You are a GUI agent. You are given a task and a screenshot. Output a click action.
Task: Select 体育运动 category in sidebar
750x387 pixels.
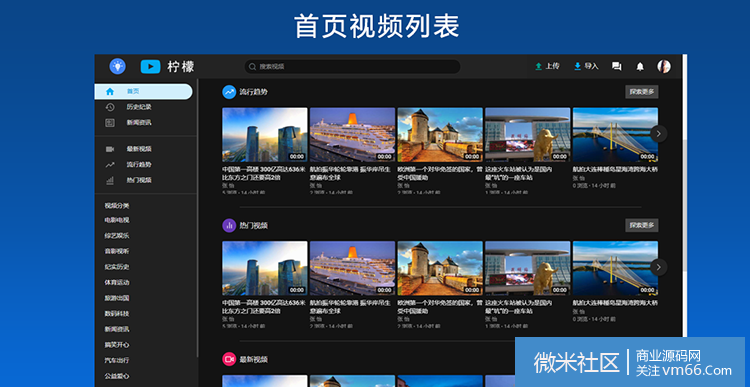[117, 283]
